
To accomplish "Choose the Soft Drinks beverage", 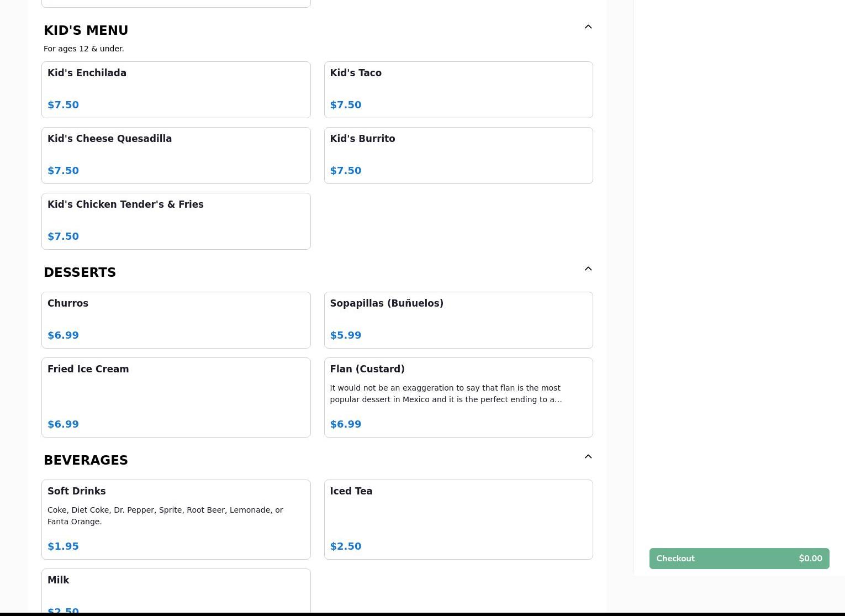I will 176,519.
